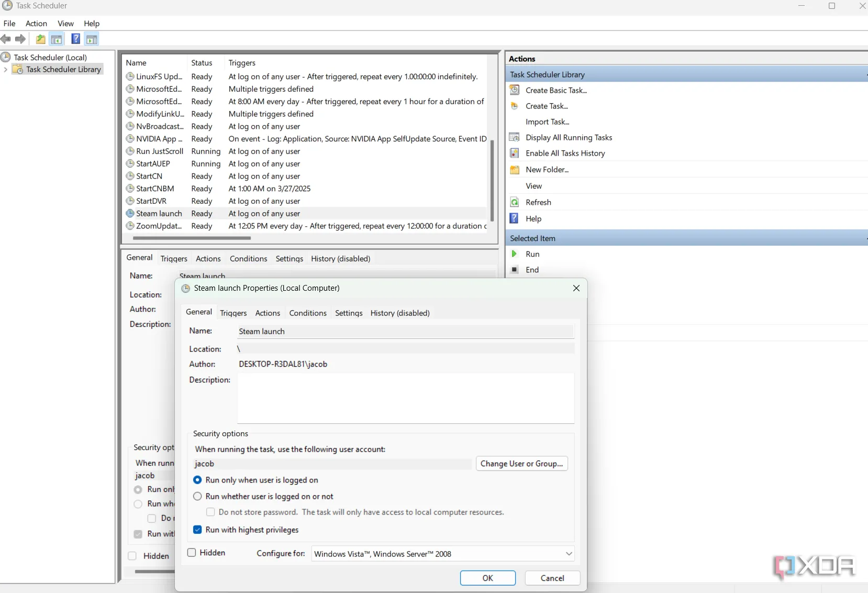Open the Help menu in menu bar
The image size is (868, 593).
click(x=92, y=24)
